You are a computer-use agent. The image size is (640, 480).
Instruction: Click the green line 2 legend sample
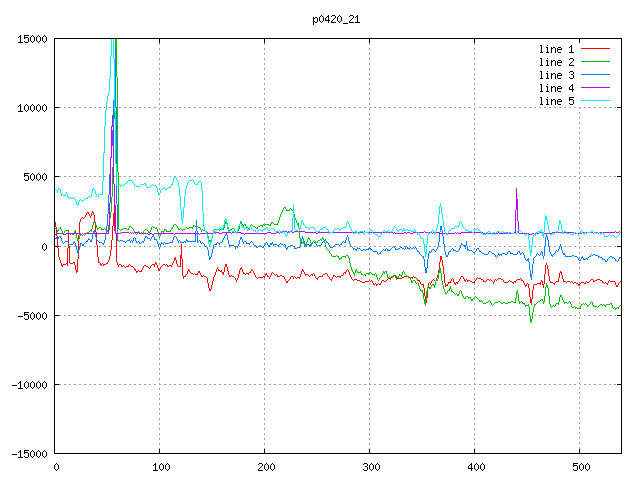point(595,62)
